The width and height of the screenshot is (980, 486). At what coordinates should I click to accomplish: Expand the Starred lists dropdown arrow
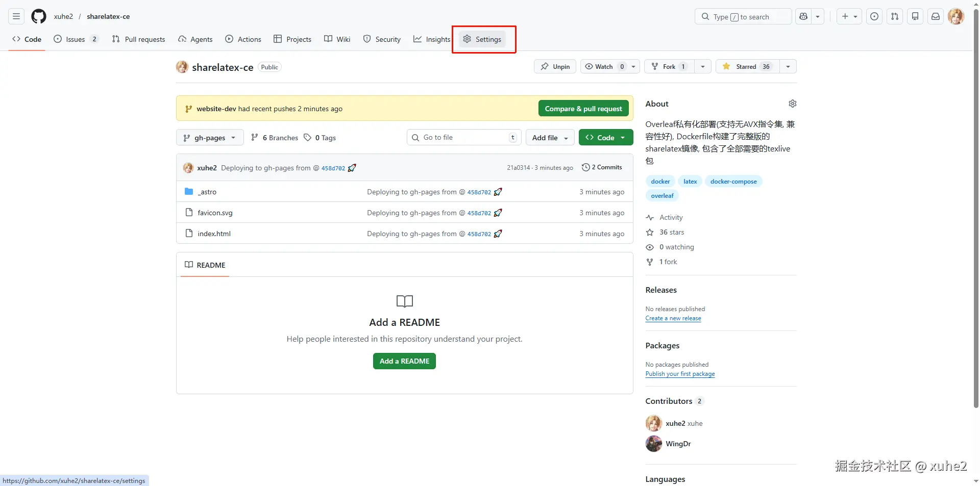788,67
